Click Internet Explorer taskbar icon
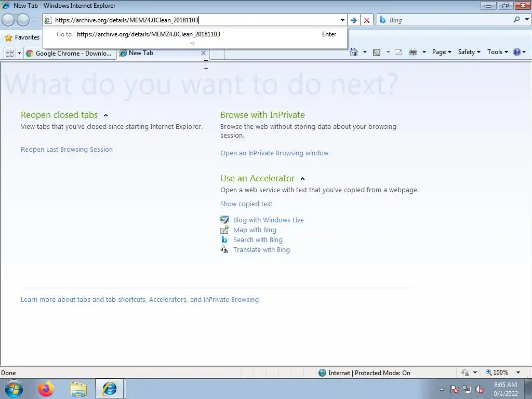The height and width of the screenshot is (399, 532). click(109, 389)
